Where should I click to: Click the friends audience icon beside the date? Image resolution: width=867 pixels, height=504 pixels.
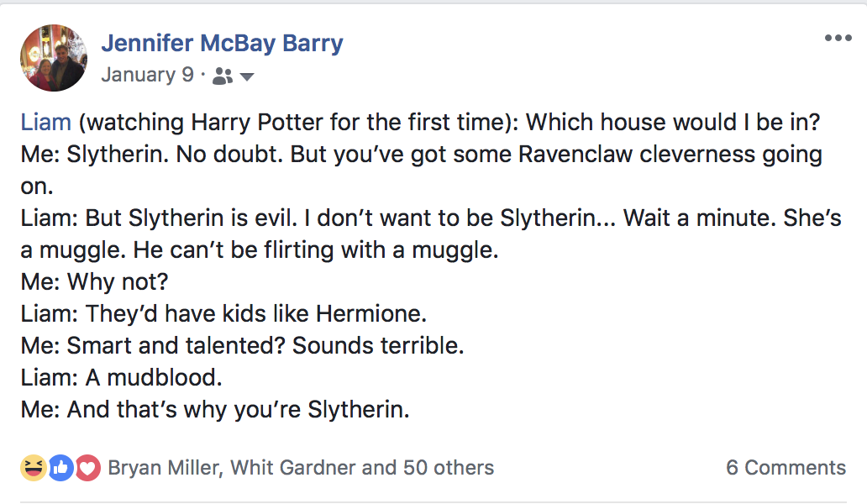click(x=223, y=76)
